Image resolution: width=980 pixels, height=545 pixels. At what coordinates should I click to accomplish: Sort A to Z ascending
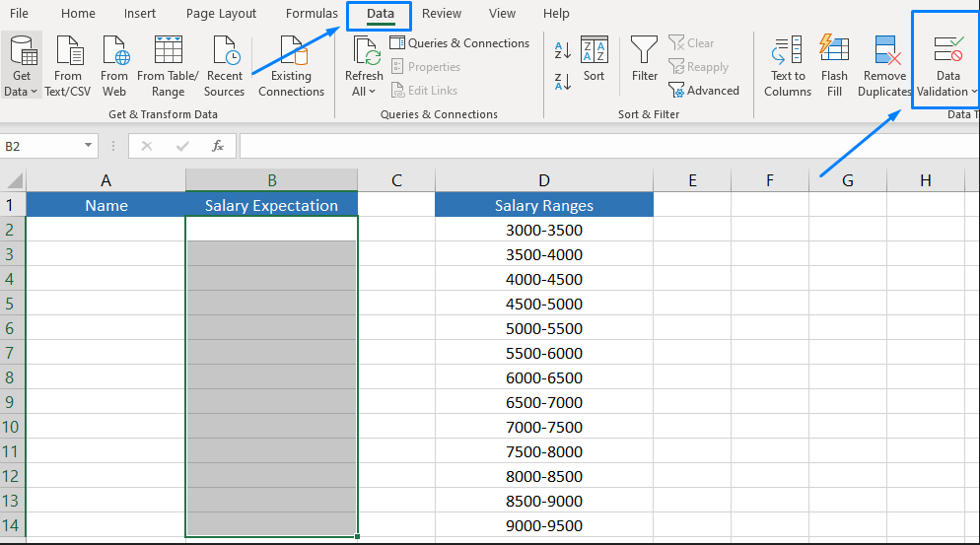pos(563,50)
